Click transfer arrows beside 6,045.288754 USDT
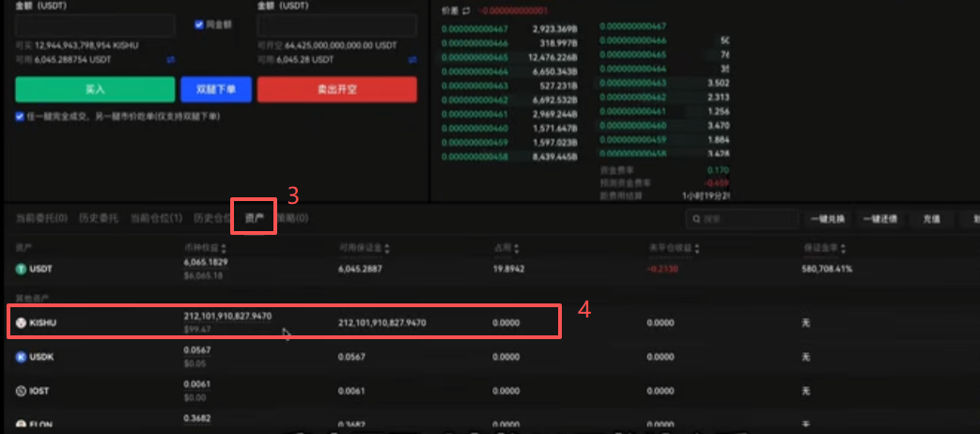This screenshot has width=980, height=434. tap(171, 59)
